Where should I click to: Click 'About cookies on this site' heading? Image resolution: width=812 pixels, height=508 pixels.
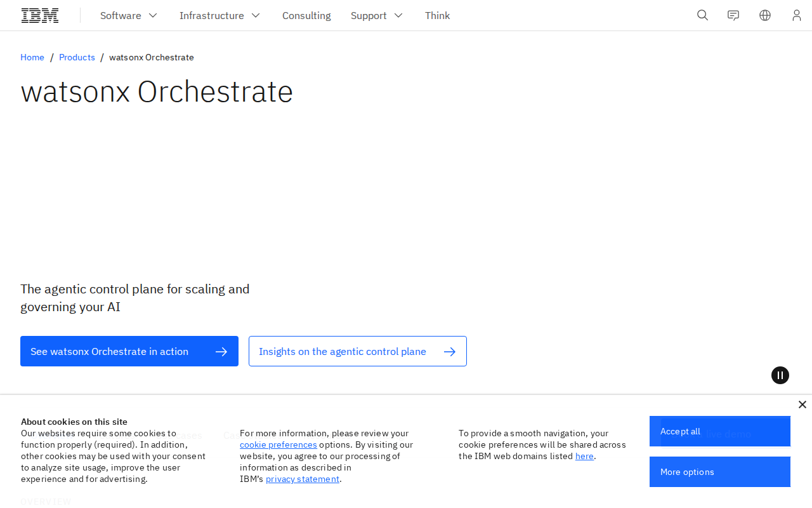(x=74, y=422)
